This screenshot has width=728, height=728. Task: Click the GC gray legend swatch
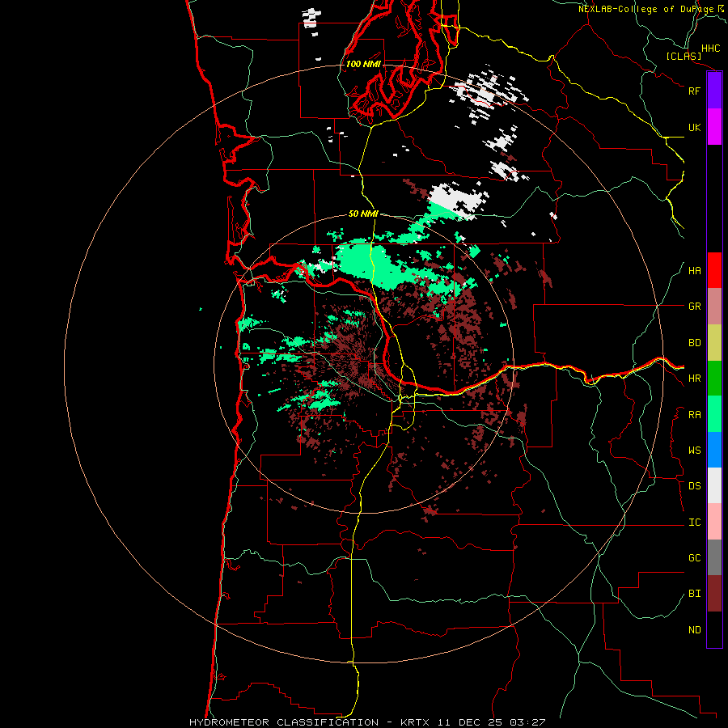[x=714, y=557]
